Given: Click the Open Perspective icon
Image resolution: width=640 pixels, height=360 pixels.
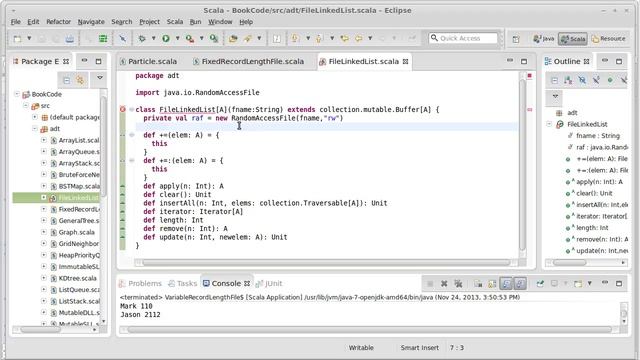Looking at the screenshot, I should [x=516, y=39].
